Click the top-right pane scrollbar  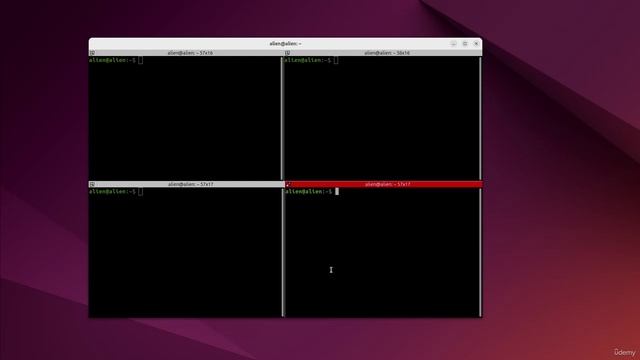point(480,118)
